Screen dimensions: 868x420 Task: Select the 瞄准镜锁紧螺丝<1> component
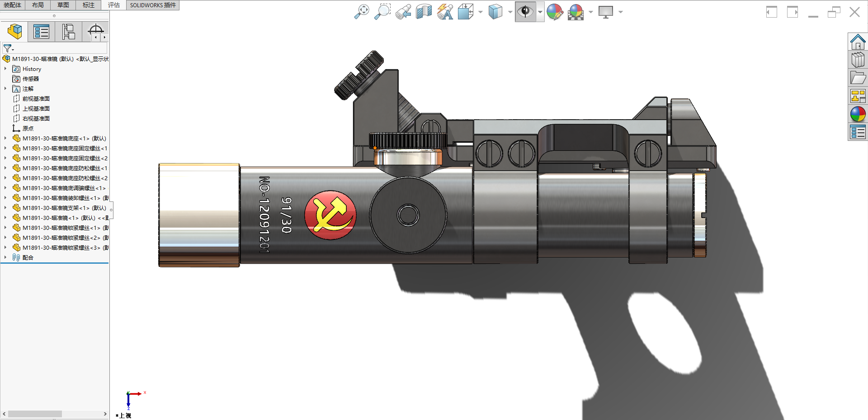61,228
